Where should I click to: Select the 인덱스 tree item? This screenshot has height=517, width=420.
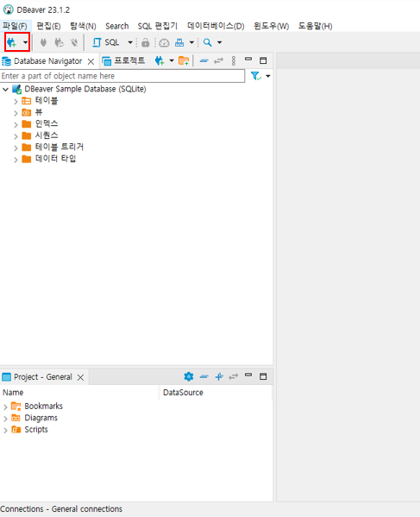(47, 124)
